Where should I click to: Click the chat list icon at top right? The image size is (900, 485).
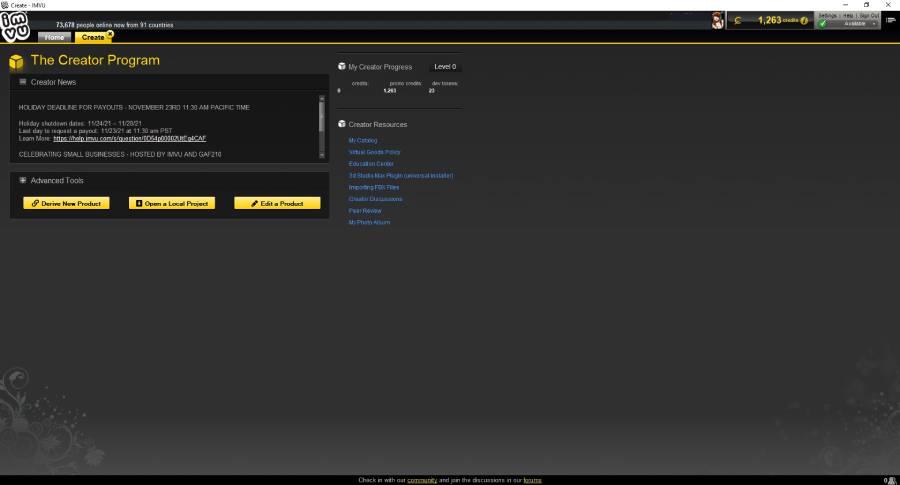(x=891, y=20)
